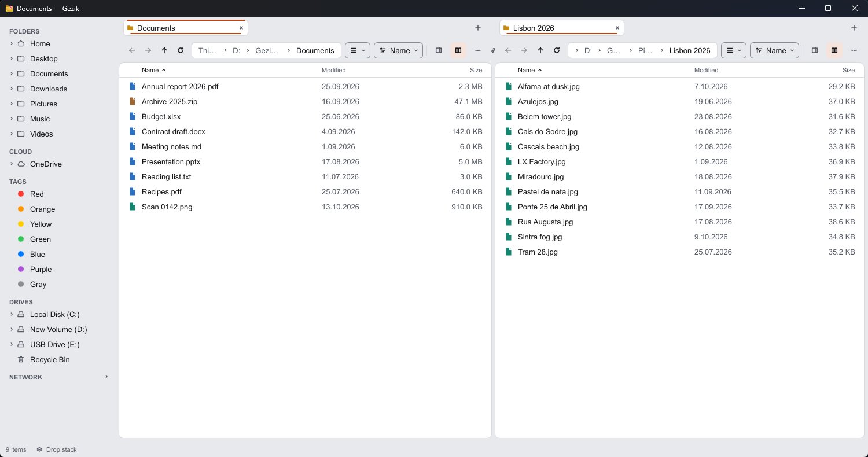The width and height of the screenshot is (868, 457).
Task: Close the Documents tab
Action: point(241,28)
